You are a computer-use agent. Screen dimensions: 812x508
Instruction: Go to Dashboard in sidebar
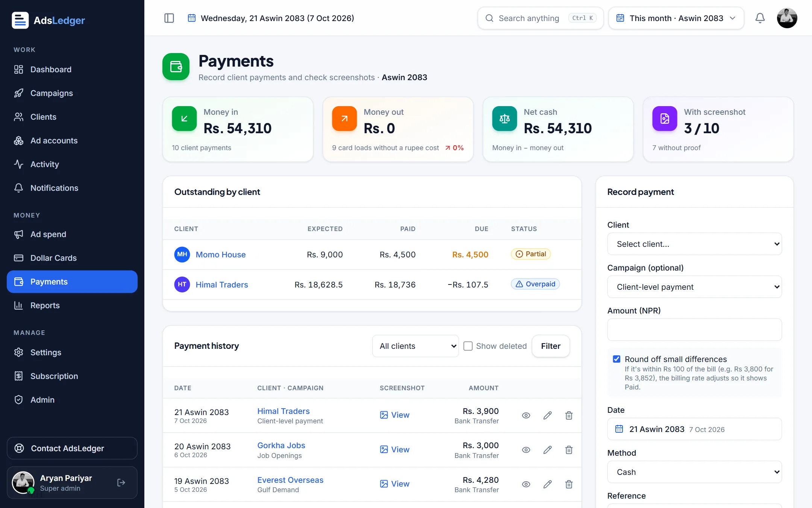tap(72, 69)
